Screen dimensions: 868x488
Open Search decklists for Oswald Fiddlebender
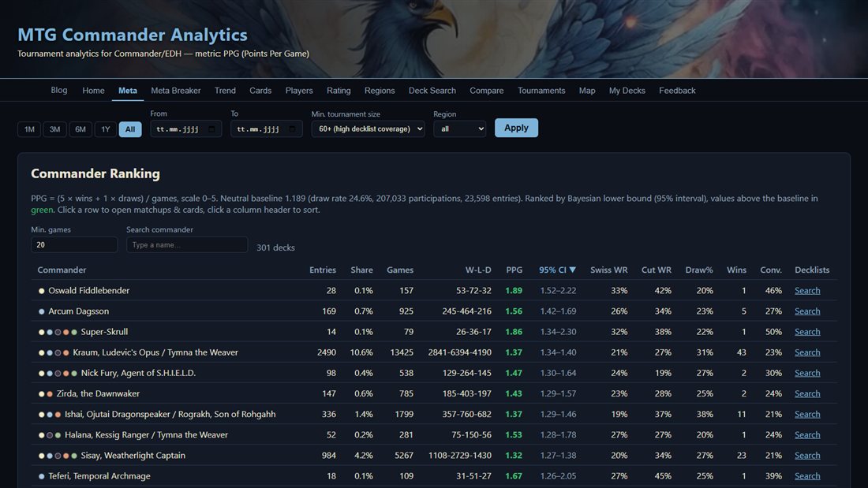(x=807, y=290)
